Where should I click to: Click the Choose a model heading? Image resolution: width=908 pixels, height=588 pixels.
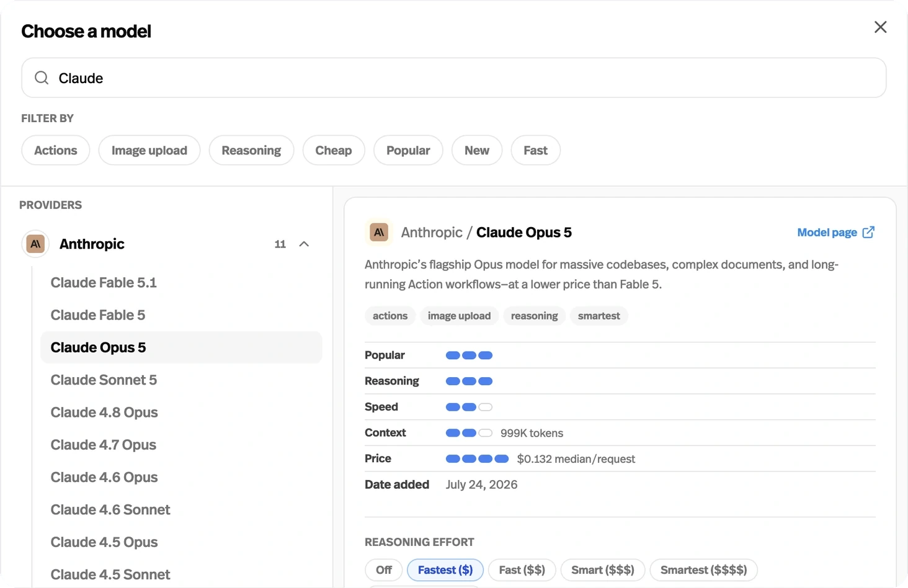tap(86, 31)
